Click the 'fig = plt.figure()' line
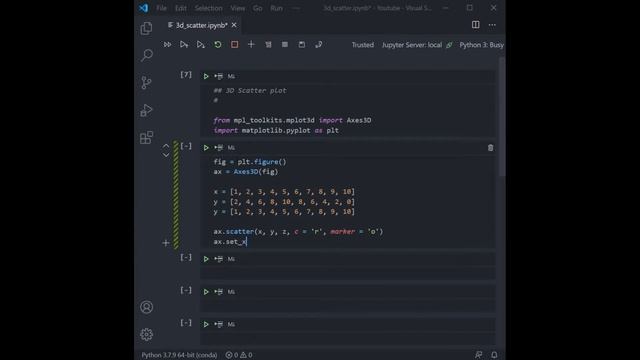Viewport: 640px width, 360px height. [250, 162]
